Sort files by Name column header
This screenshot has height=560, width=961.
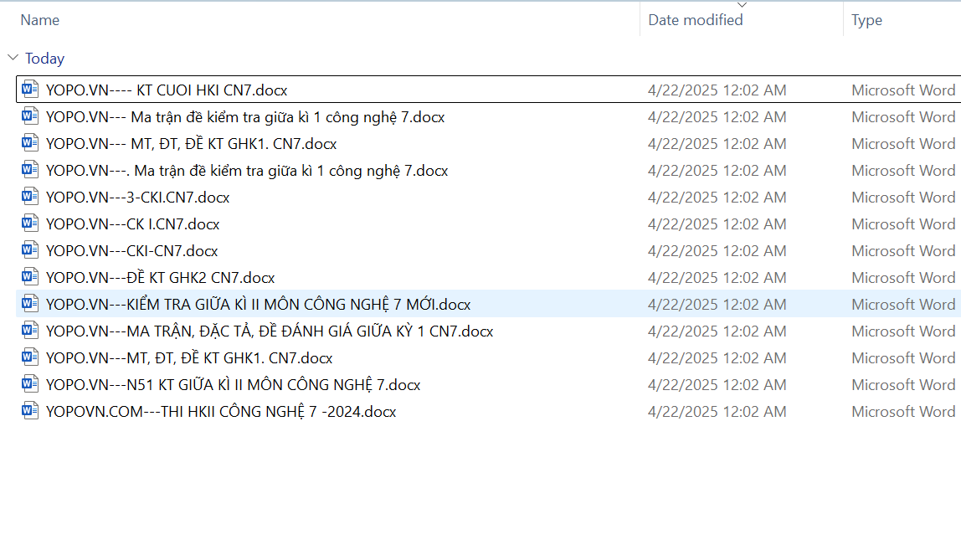coord(40,20)
